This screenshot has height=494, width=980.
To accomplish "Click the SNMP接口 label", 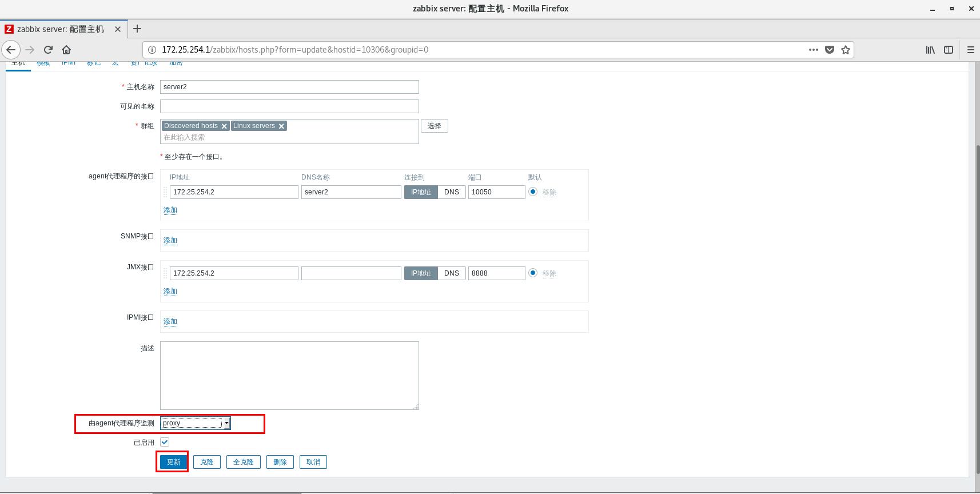I will pyautogui.click(x=137, y=236).
